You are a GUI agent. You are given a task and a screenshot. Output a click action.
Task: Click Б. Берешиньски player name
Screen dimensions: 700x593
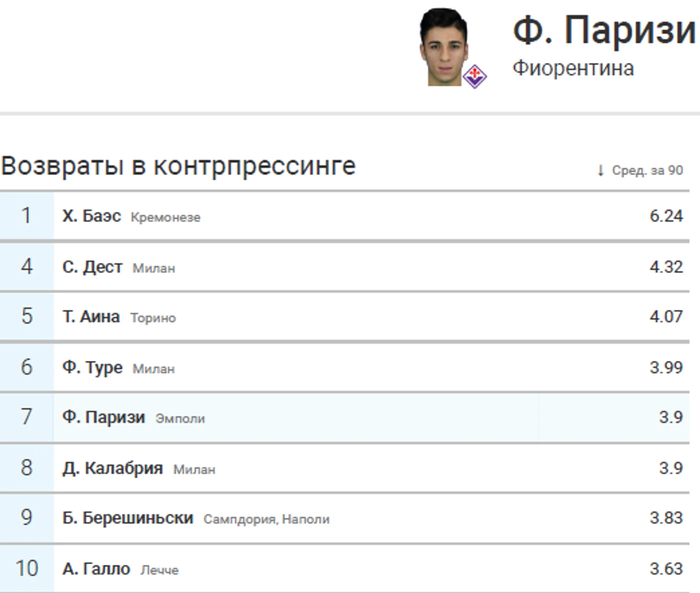tap(128, 518)
